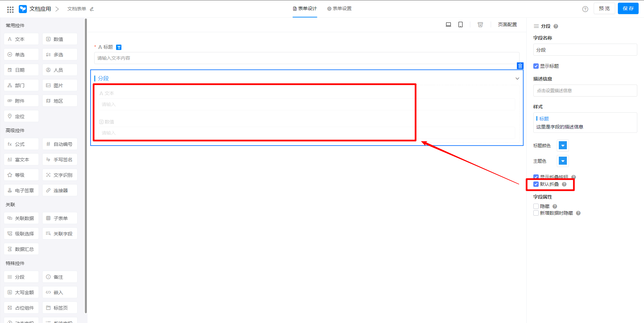Click the edit pencil beside 文档表单
Screen dimensions: 644x323
pos(92,9)
